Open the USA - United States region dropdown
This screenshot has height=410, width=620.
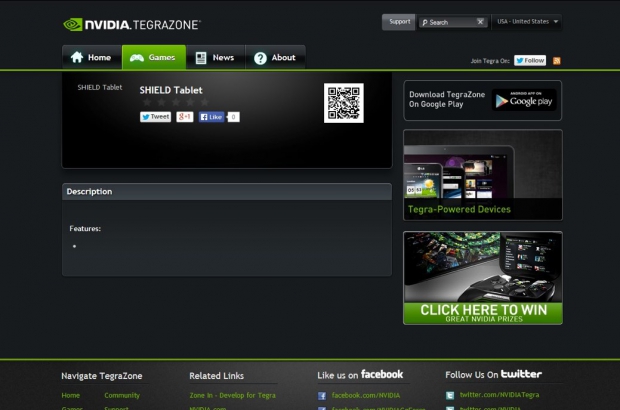tap(527, 22)
